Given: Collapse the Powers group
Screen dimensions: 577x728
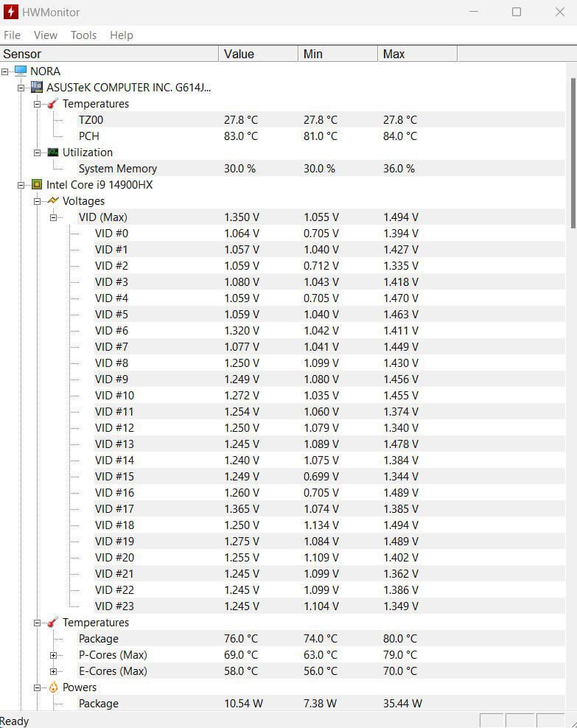Looking at the screenshot, I should pyautogui.click(x=37, y=688).
